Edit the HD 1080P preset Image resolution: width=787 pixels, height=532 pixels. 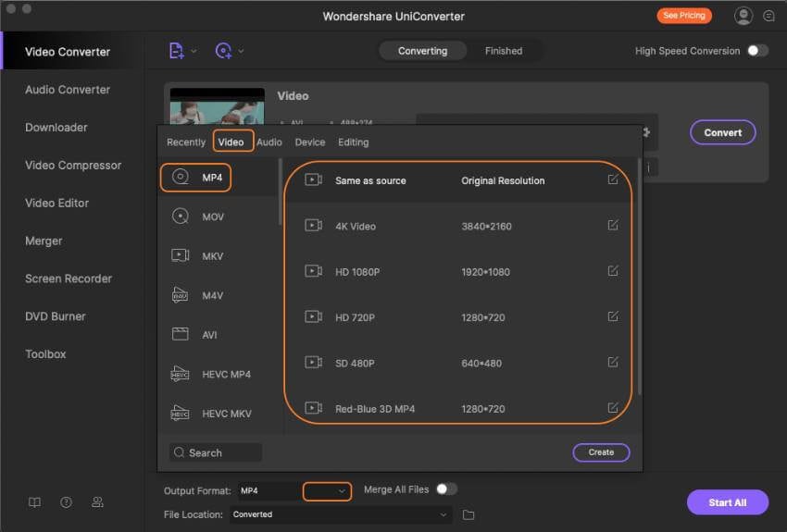tap(612, 271)
